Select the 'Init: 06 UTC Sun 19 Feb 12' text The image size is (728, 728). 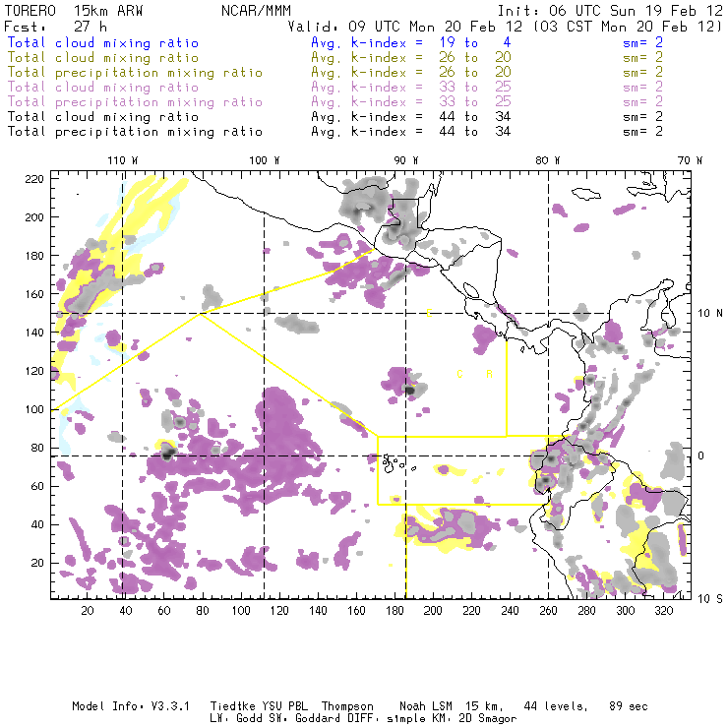[610, 11]
